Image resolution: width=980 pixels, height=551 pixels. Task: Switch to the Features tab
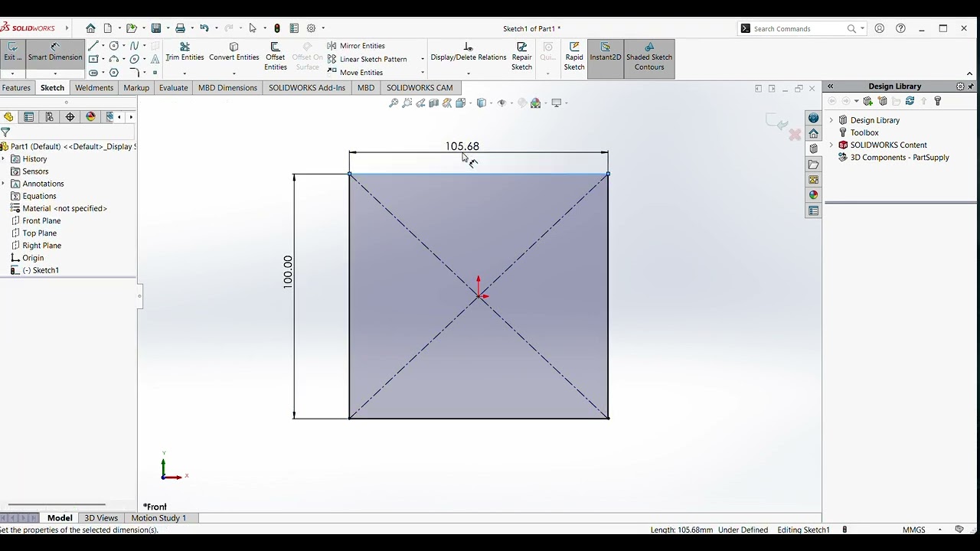[16, 88]
